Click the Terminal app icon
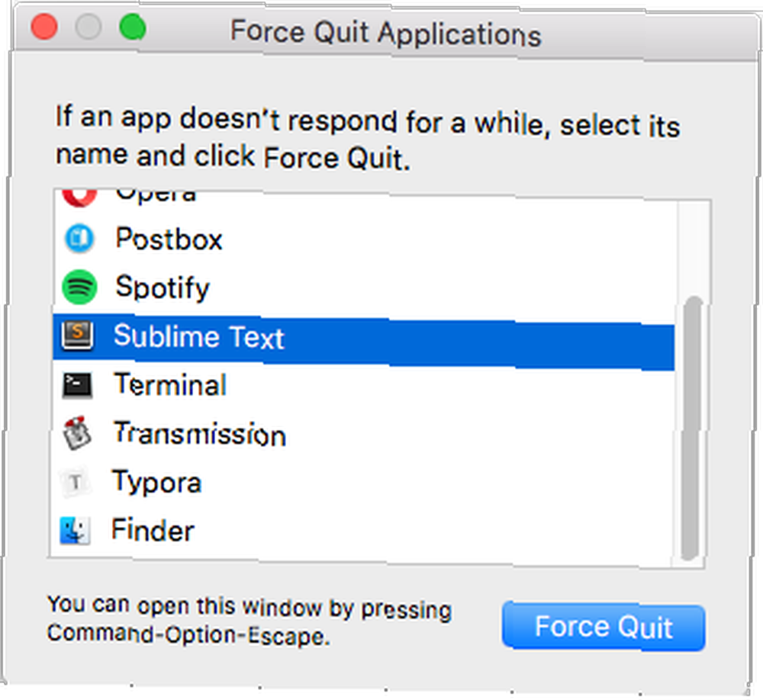The image size is (763, 700). pyautogui.click(x=77, y=385)
